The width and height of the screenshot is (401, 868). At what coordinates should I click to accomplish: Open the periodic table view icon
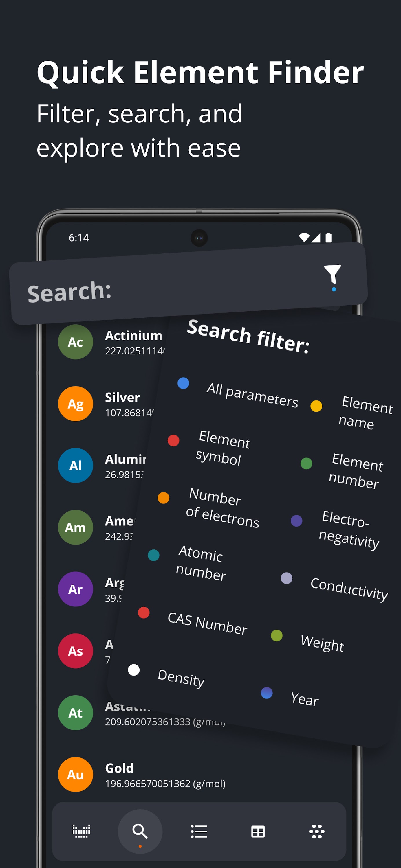click(81, 831)
